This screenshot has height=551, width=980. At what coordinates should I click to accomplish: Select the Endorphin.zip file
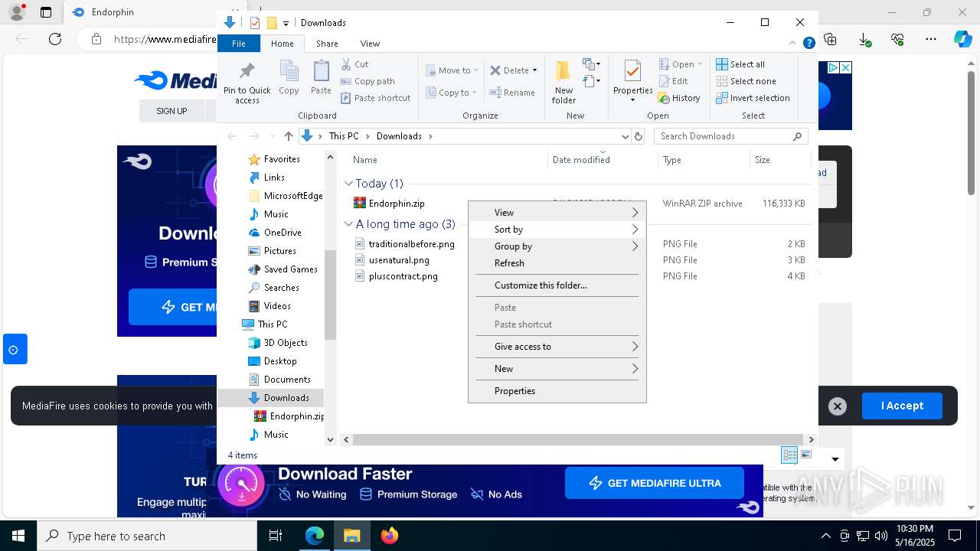tap(397, 204)
